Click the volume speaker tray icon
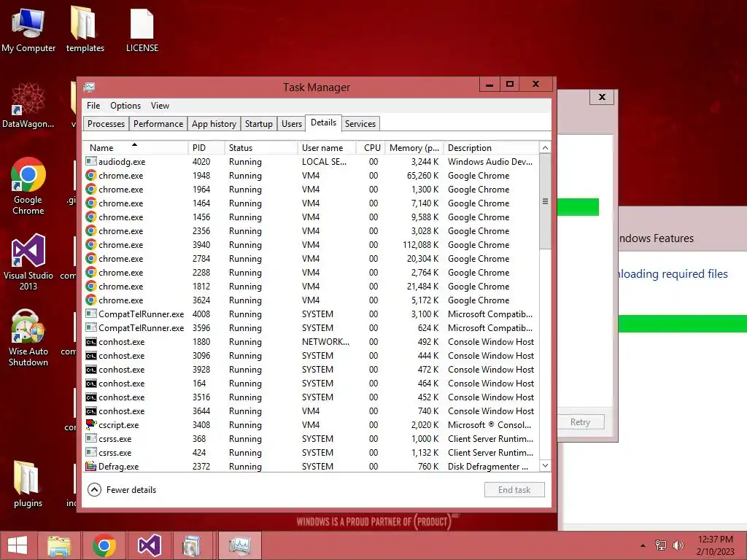The width and height of the screenshot is (747, 560). point(678,545)
